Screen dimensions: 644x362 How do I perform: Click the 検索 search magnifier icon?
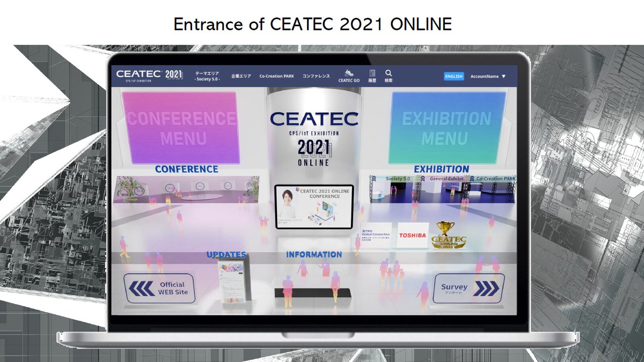click(389, 73)
